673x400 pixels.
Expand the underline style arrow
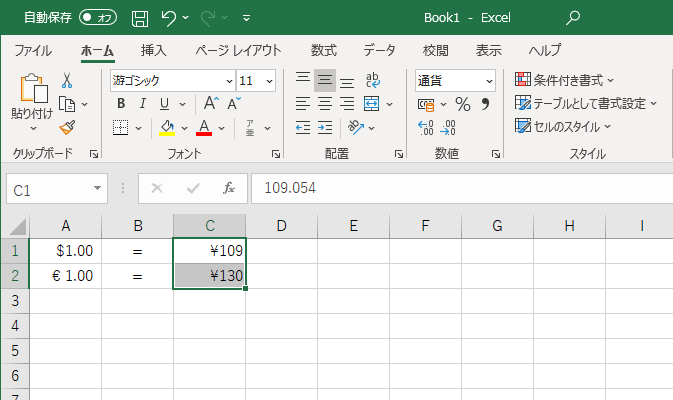pos(182,104)
